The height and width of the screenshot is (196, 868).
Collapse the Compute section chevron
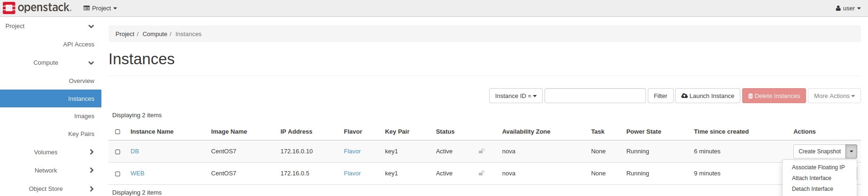pos(91,63)
